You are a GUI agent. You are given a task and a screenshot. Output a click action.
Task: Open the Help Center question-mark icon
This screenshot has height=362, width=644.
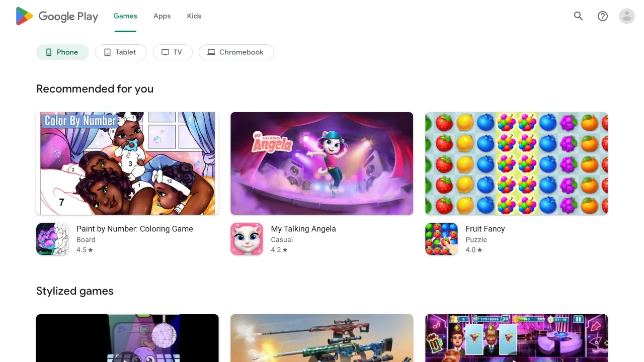(x=603, y=16)
